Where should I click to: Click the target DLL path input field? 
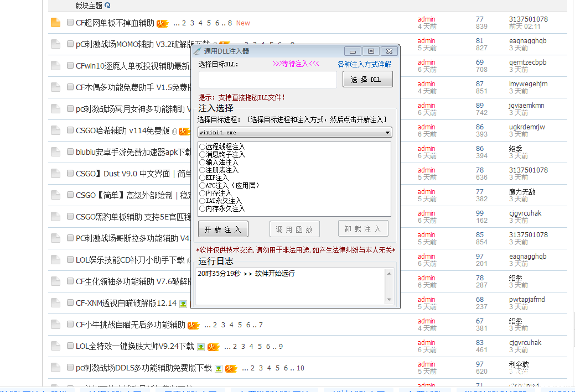tap(268, 80)
